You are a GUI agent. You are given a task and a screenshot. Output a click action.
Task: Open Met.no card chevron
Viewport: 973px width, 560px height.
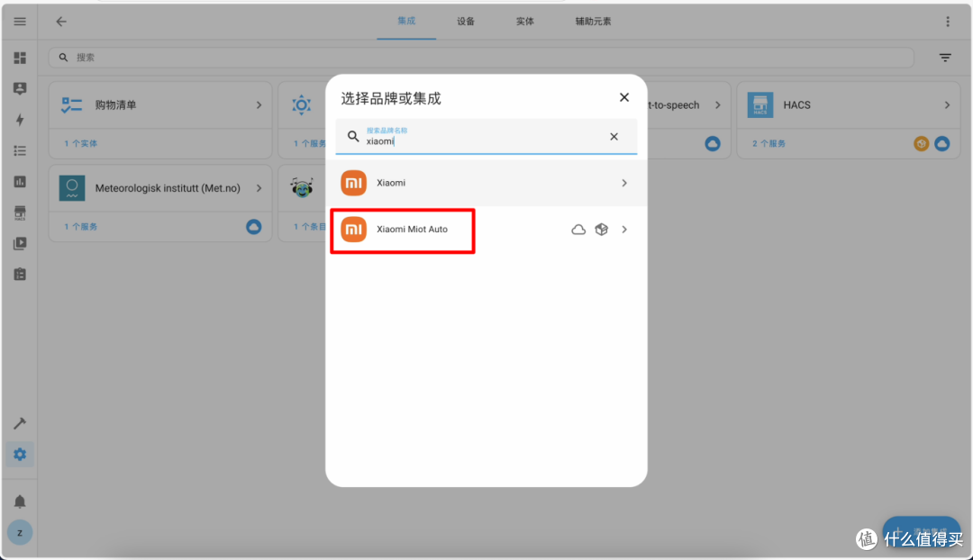[x=259, y=188]
